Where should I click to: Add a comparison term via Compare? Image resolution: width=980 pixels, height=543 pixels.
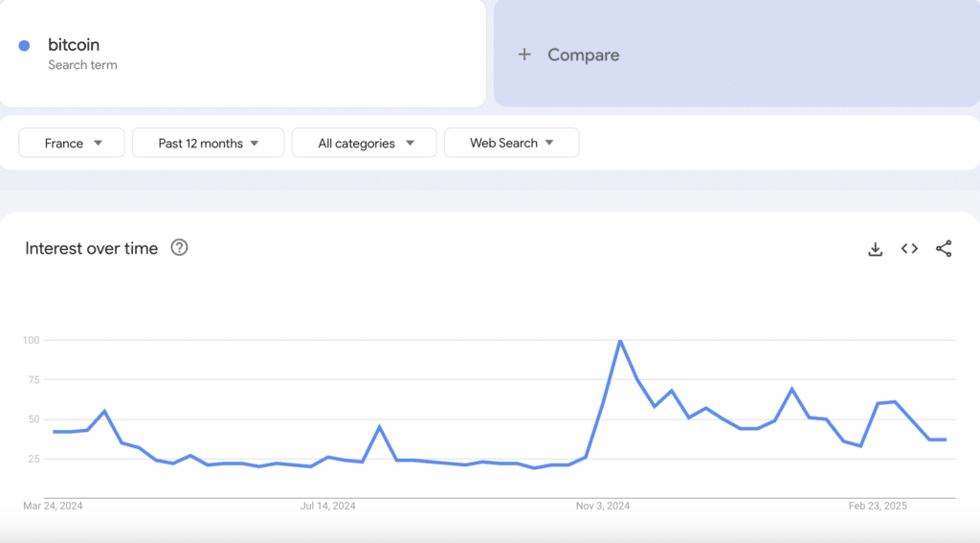(x=737, y=54)
